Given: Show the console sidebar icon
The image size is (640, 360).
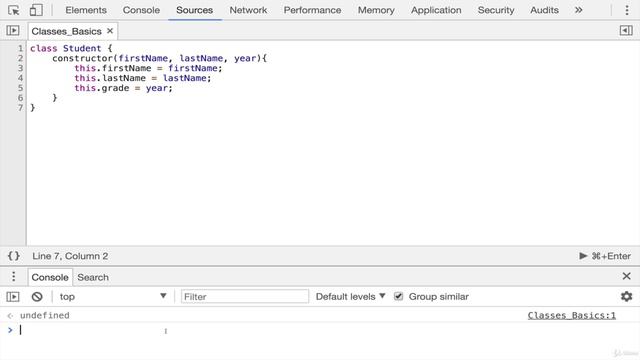Looking at the screenshot, I should pyautogui.click(x=13, y=297).
